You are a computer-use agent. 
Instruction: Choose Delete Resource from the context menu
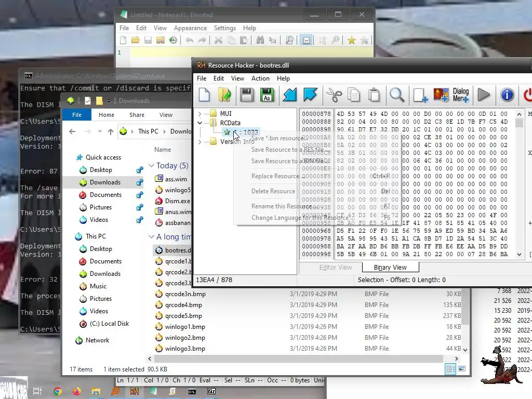point(273,191)
